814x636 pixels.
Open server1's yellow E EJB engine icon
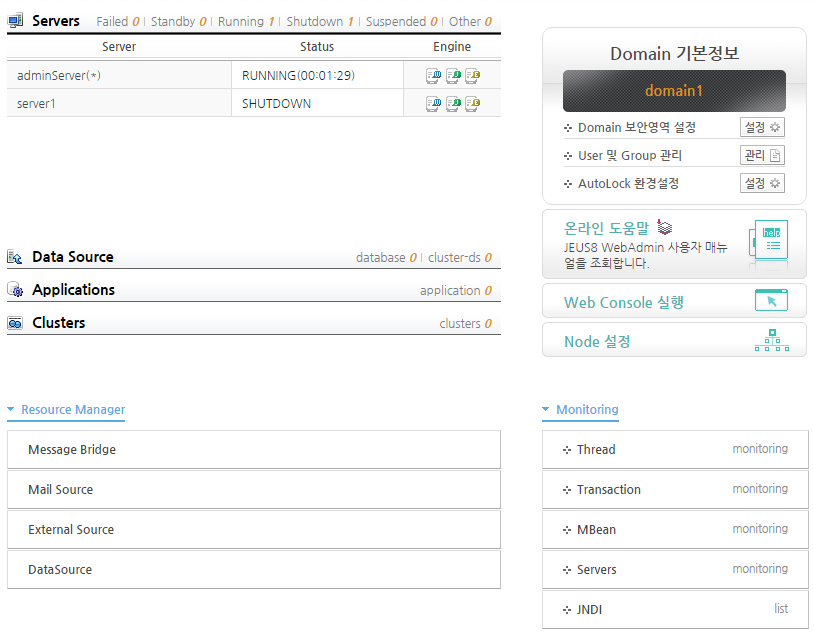[472, 104]
